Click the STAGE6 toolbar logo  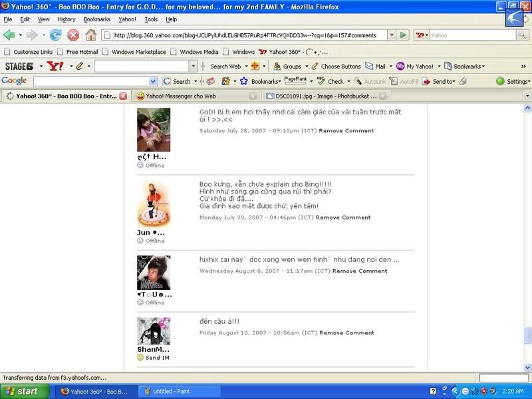tap(19, 66)
